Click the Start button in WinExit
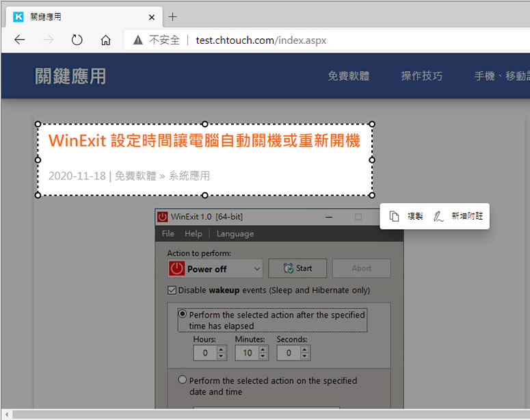The image size is (530, 420). pos(297,269)
